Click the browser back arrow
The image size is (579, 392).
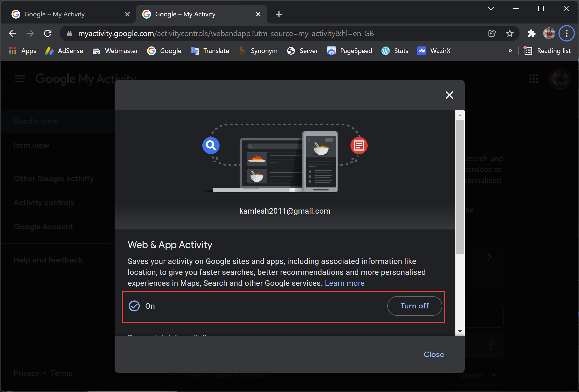pos(13,33)
